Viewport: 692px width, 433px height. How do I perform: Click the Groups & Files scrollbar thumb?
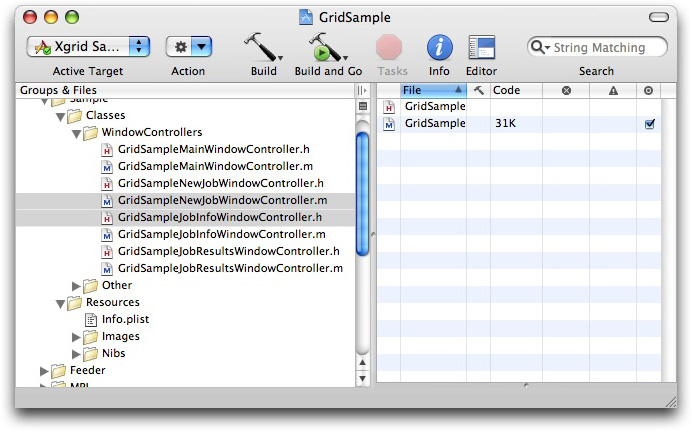point(362,195)
